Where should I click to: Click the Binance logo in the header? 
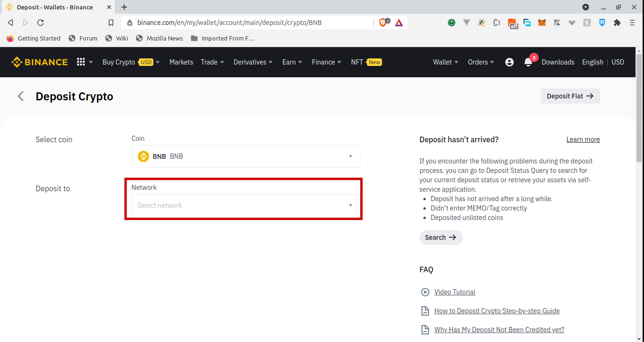tap(40, 62)
